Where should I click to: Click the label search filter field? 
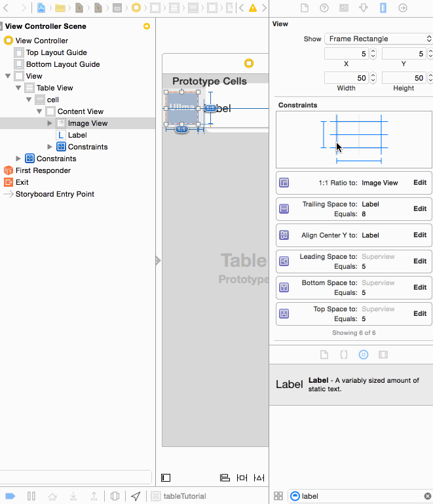pyautogui.click(x=360, y=496)
